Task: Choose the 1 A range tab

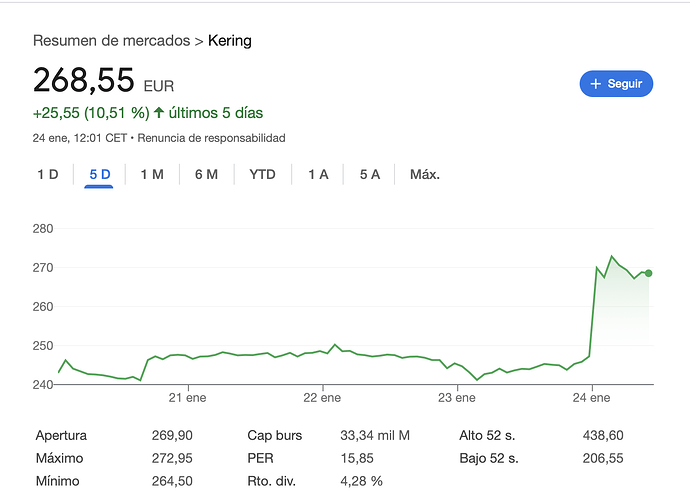Action: (318, 175)
